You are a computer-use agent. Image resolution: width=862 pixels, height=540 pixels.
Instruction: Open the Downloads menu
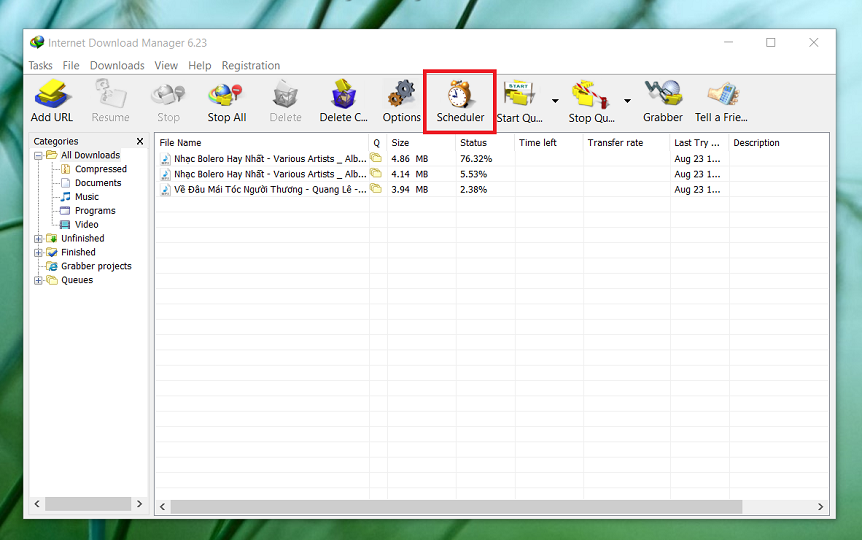[x=117, y=65]
